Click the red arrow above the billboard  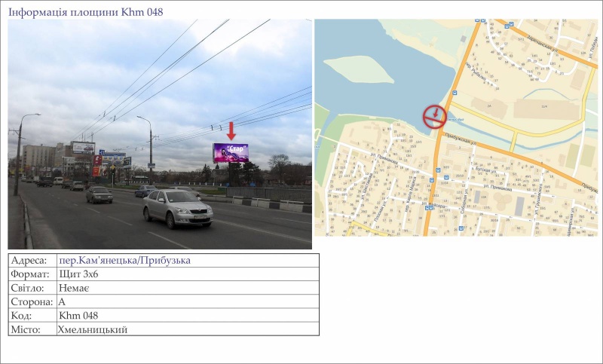(231, 131)
